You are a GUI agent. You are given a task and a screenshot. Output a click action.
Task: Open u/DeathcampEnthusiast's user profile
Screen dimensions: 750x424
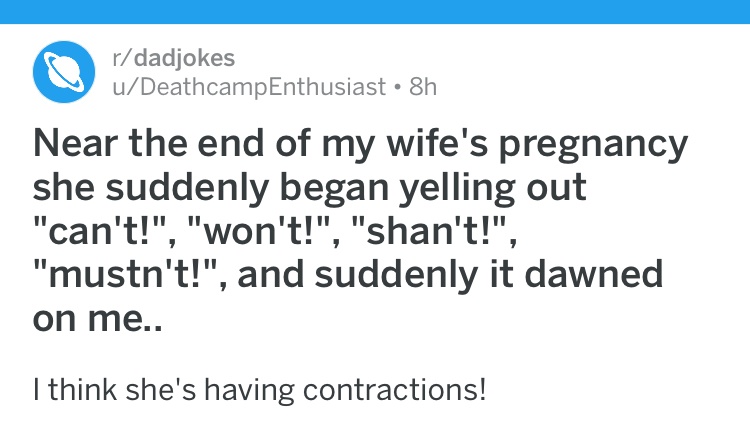coord(249,87)
